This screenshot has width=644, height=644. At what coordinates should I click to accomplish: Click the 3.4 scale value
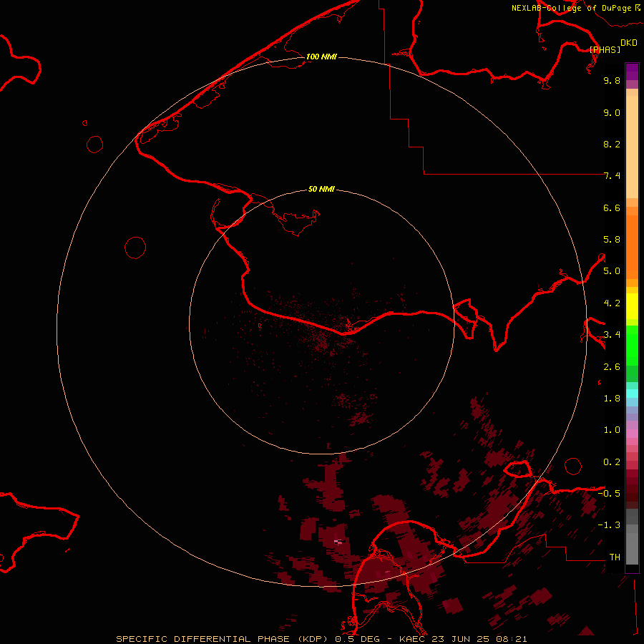[x=612, y=335]
